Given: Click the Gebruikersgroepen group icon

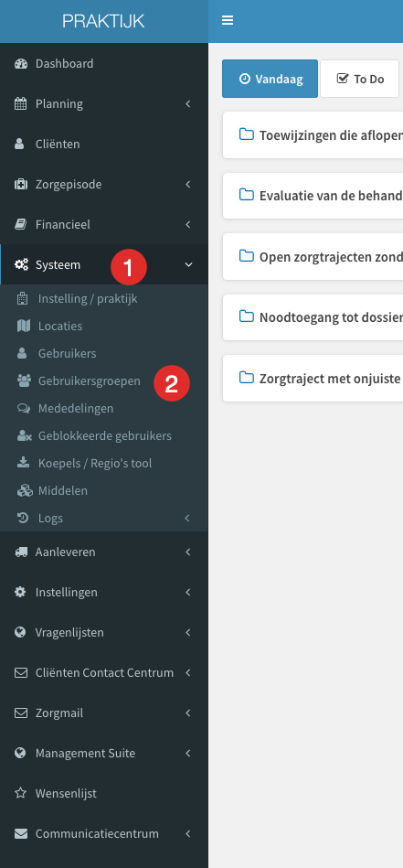Looking at the screenshot, I should point(24,380).
